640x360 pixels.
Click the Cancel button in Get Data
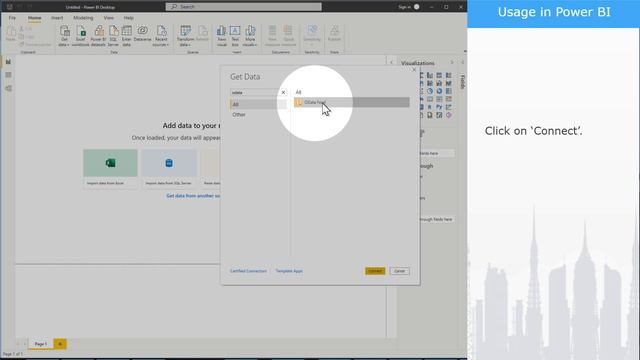[x=400, y=271]
